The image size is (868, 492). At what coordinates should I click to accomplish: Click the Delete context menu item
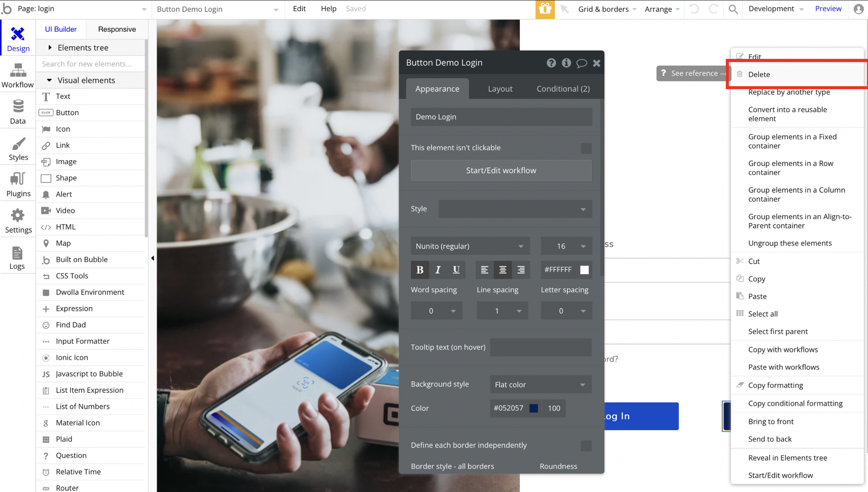[x=758, y=73]
